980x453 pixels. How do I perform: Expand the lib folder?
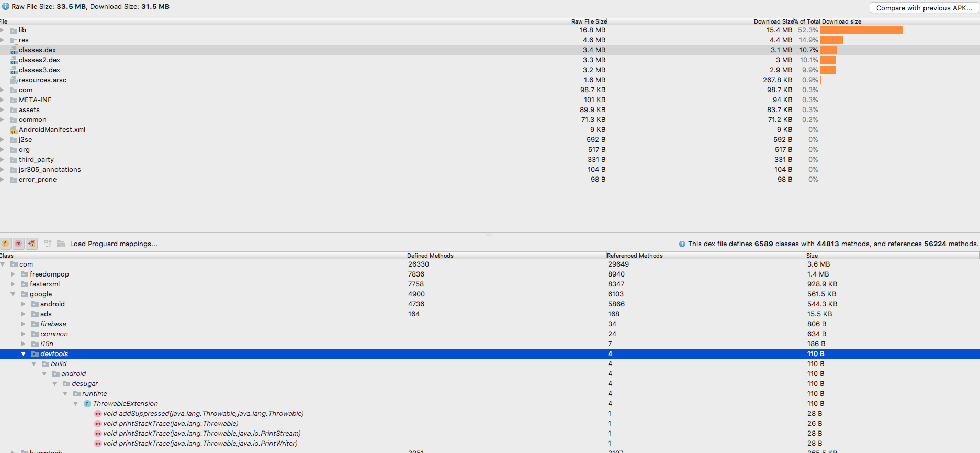click(x=3, y=30)
